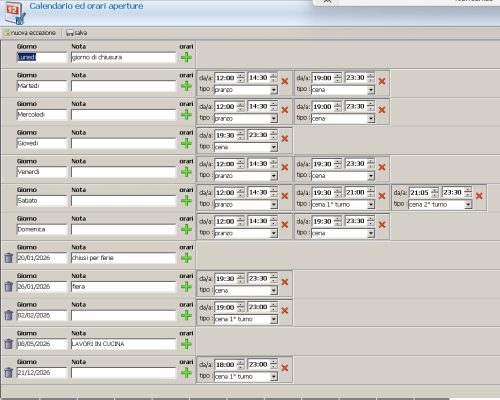Adjust Martedì cena 23:30 end time stepper
Viewport: 500px width, 400px height.
tap(371, 78)
